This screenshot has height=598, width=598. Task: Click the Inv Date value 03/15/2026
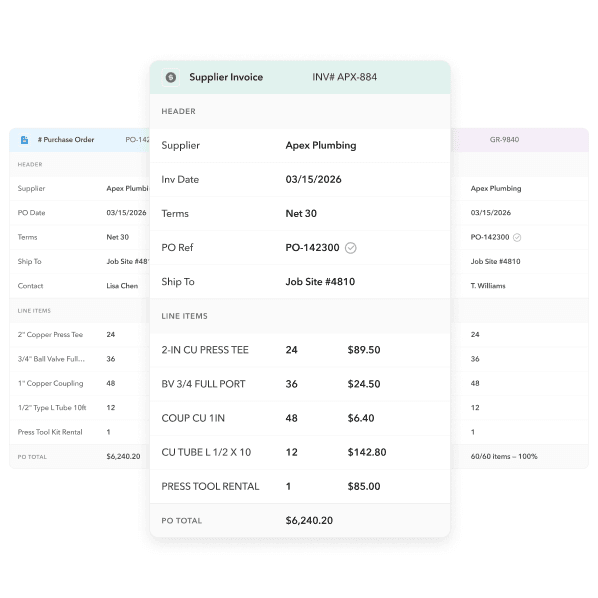[x=313, y=179]
